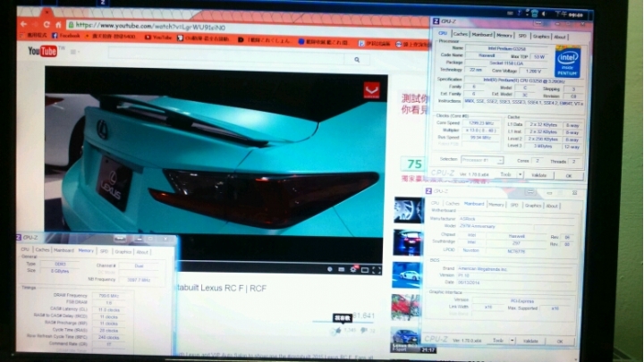Viewport: 644px width, 362px height.
Task: Select Memory tab in mainboard CPU-Z window
Action: click(x=496, y=205)
